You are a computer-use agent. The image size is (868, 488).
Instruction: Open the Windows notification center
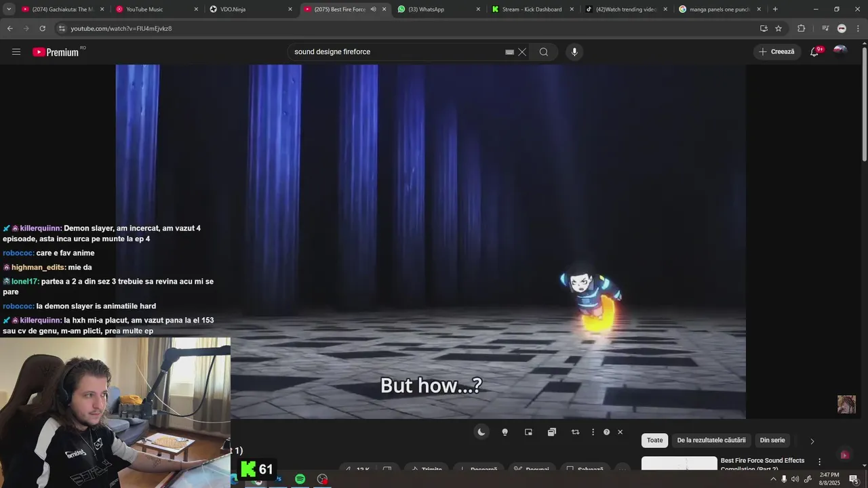854,479
